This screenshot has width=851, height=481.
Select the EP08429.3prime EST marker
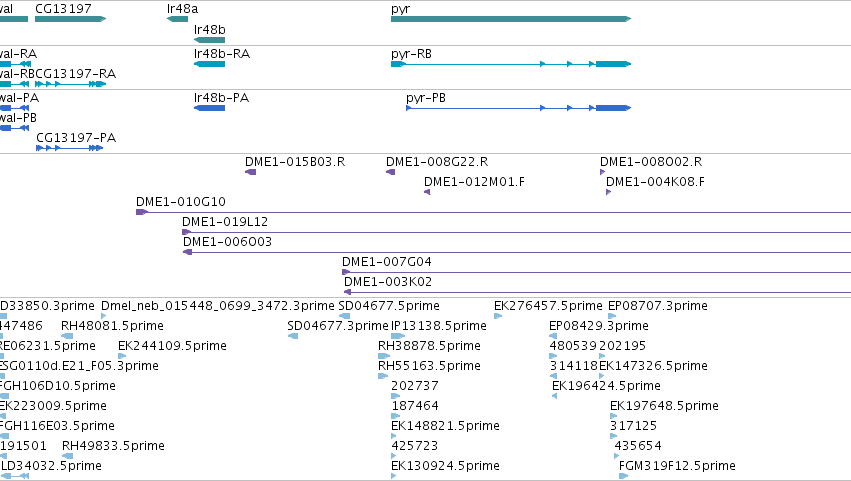[x=554, y=336]
